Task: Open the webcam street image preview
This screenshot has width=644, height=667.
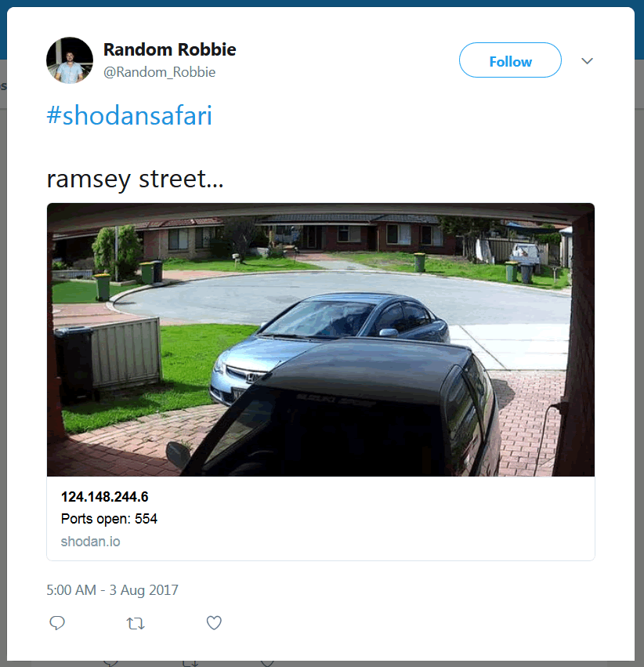Action: pyautogui.click(x=320, y=339)
